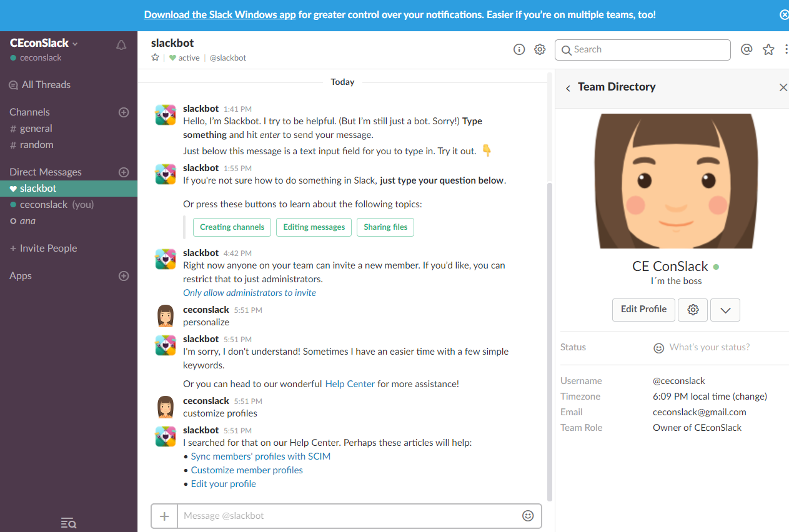Click ceconslack avatar on personalize message
This screenshot has width=789, height=532.
pos(166,316)
